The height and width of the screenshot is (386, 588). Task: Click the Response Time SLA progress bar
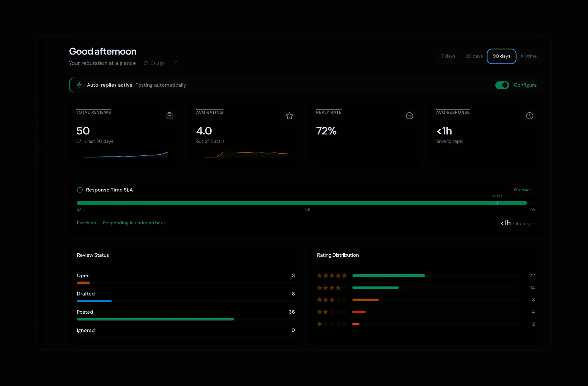pyautogui.click(x=302, y=203)
